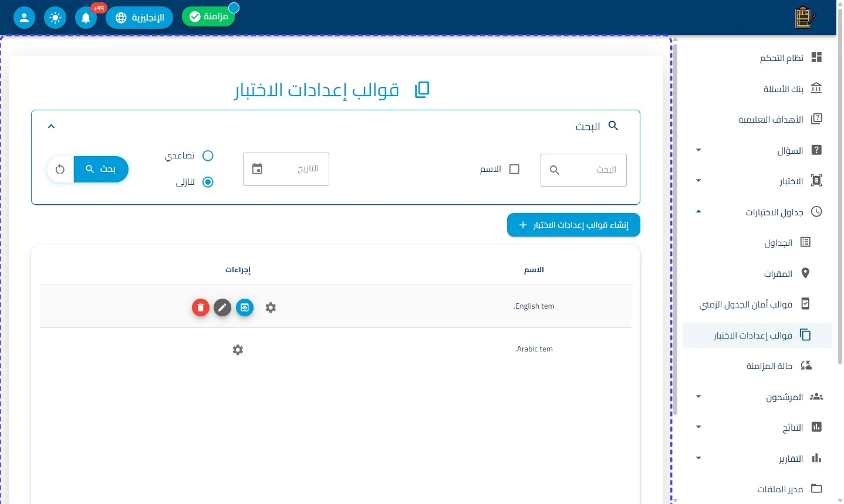This screenshot has width=844, height=504.
Task: Select the تنازلي radio button
Action: point(208,182)
